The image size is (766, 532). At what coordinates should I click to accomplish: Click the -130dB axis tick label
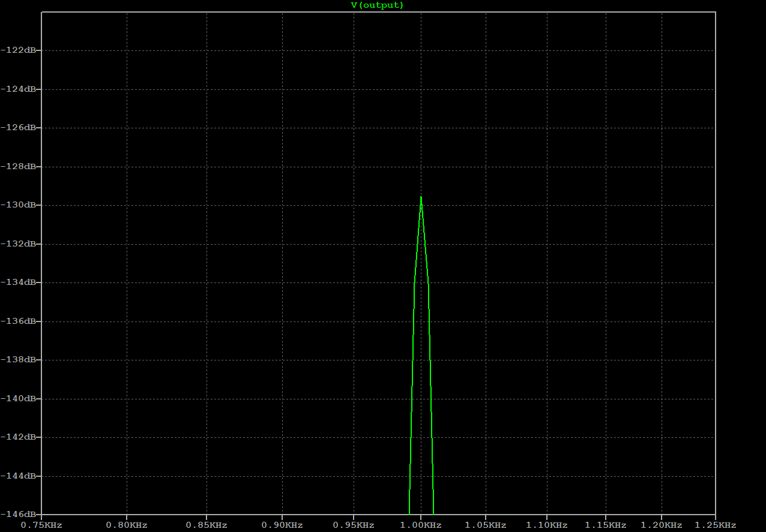[20, 205]
